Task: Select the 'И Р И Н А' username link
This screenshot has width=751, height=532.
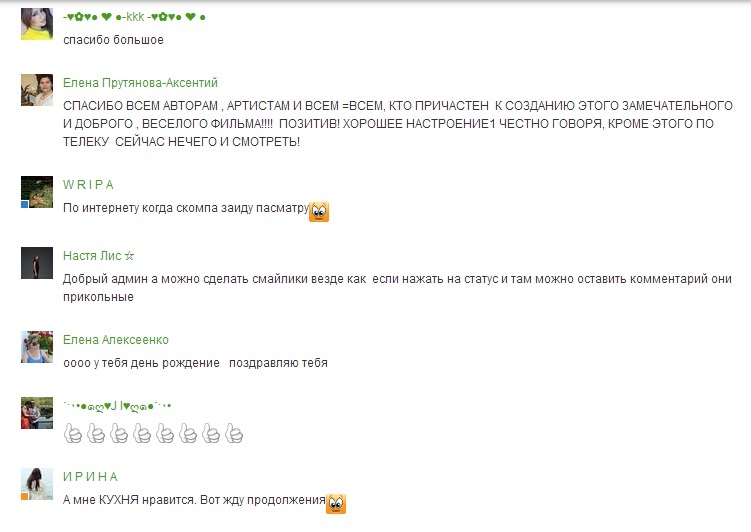Action: tap(90, 476)
